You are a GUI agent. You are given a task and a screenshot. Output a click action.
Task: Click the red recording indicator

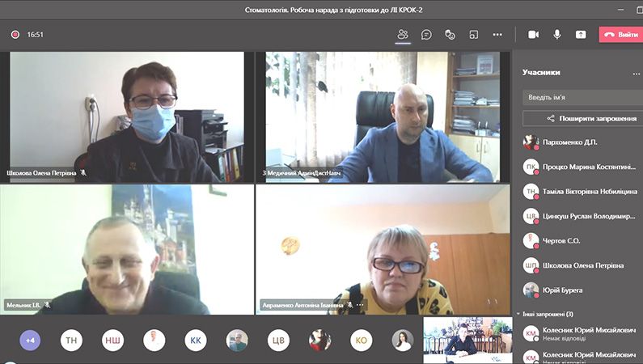tap(15, 35)
